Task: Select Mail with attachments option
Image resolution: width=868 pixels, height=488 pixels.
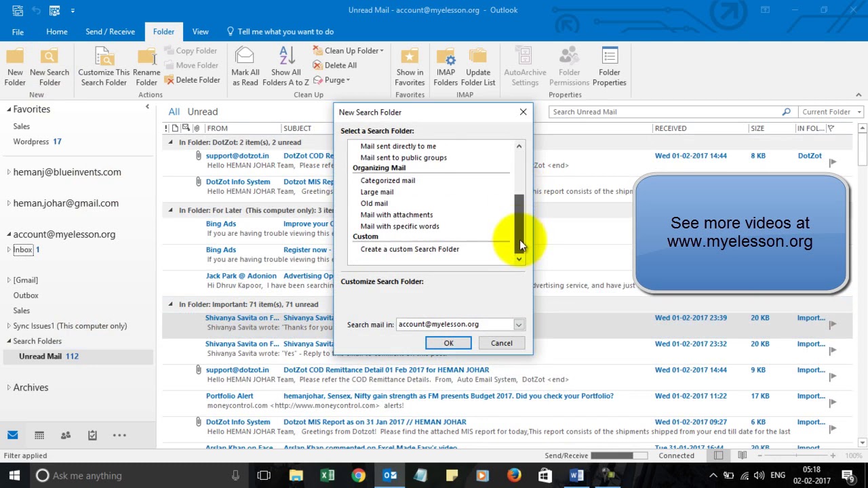Action: [x=397, y=215]
